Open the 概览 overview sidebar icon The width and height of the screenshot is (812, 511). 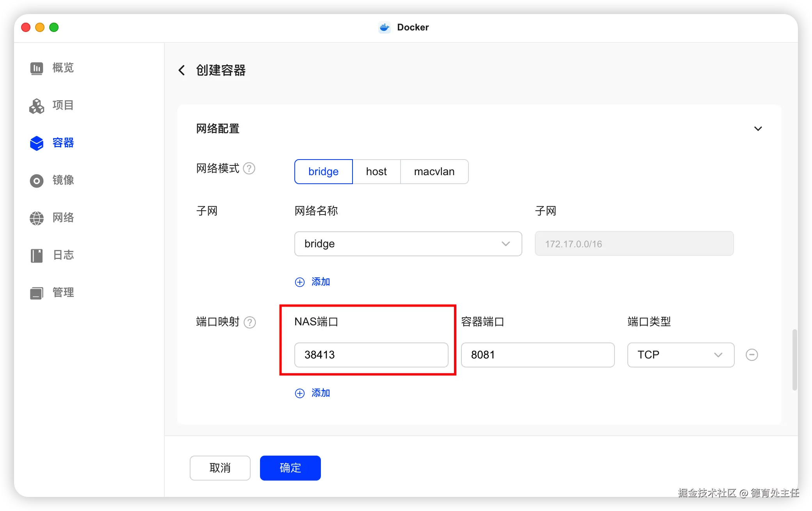37,68
